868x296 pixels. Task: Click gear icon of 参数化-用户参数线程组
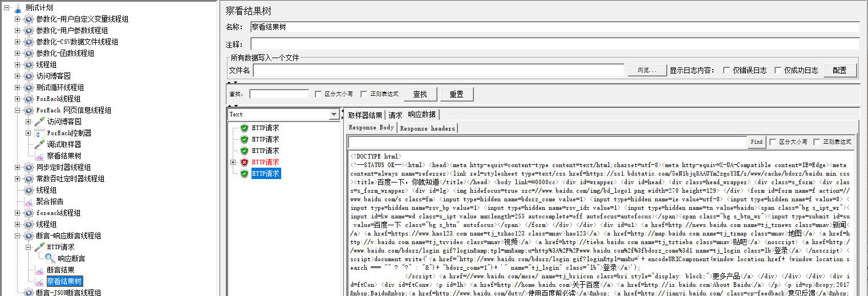(29, 30)
